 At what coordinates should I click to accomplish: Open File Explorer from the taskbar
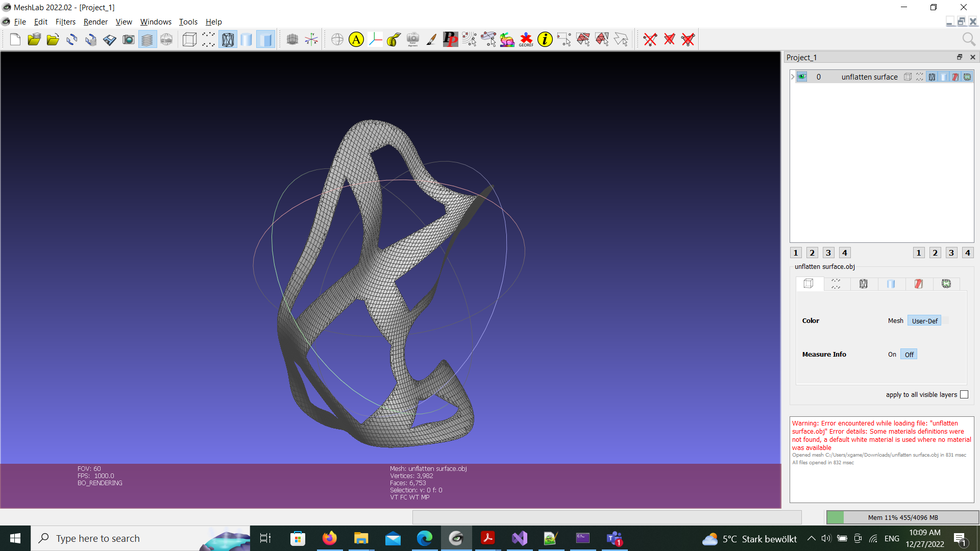click(361, 538)
